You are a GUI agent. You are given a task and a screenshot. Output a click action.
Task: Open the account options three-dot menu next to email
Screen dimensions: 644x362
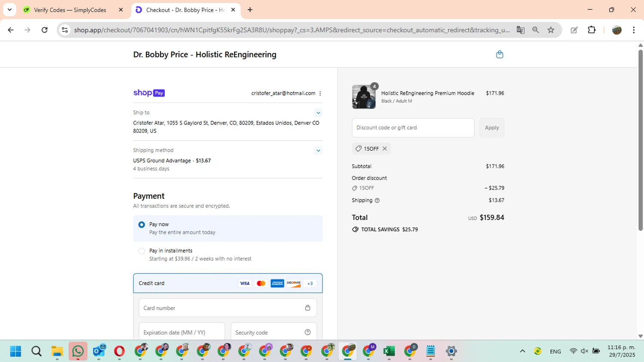click(320, 93)
